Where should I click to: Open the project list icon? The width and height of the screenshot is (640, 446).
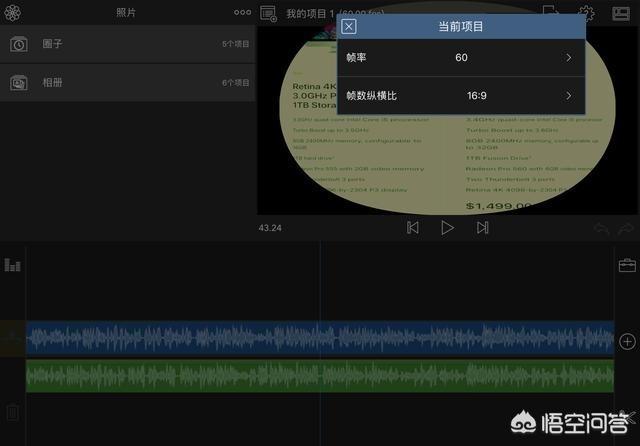tap(268, 13)
